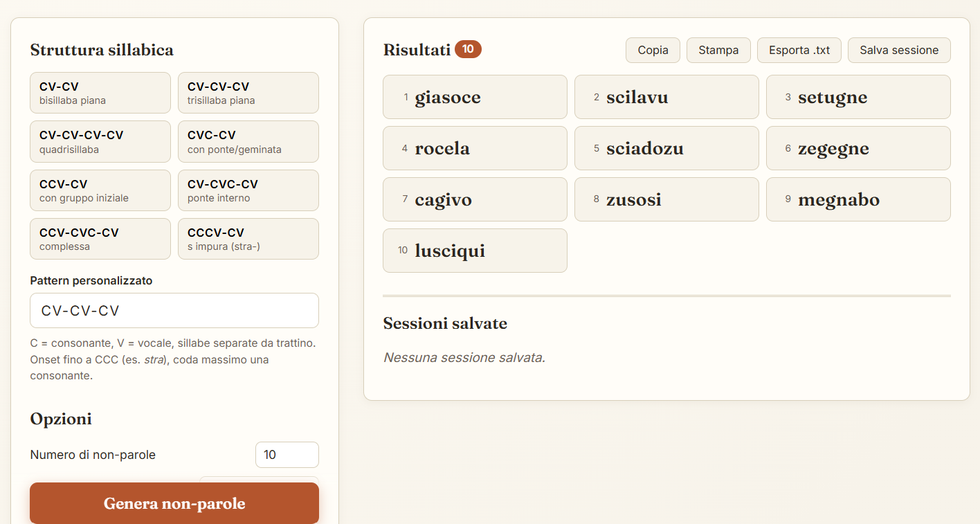
Task: Select the result card scilavu
Action: (666, 97)
